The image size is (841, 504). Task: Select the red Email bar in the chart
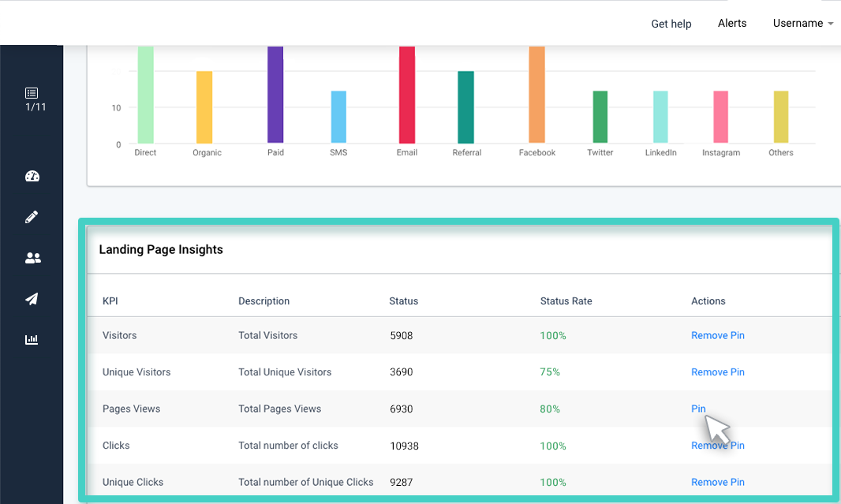407,95
